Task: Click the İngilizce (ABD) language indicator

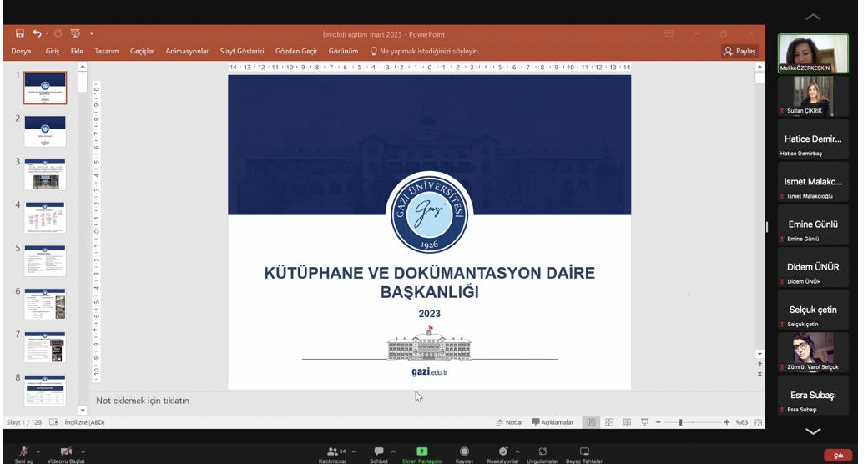Action: tap(84, 422)
